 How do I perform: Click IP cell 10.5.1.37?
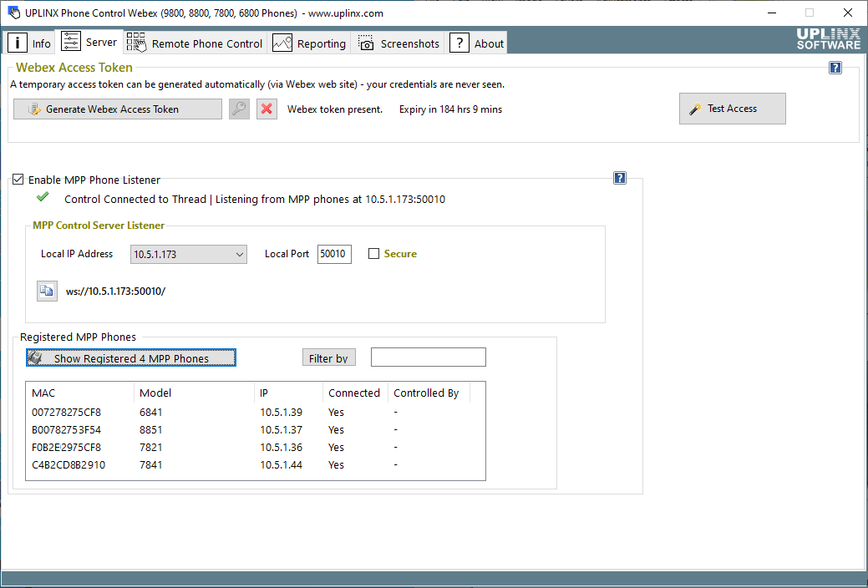(282, 430)
